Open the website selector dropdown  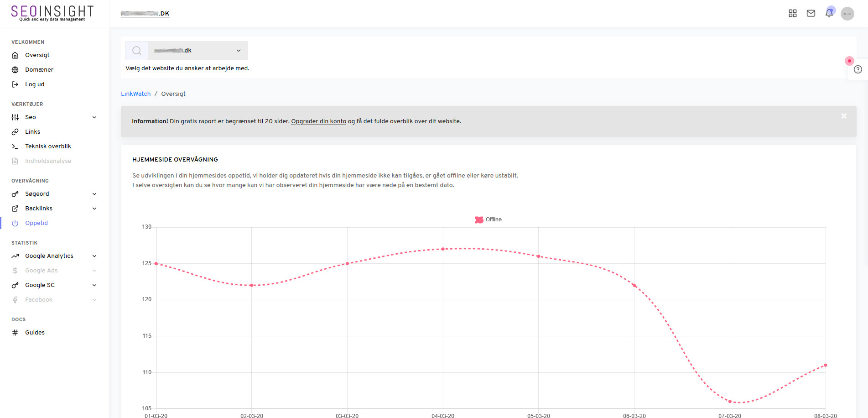238,50
